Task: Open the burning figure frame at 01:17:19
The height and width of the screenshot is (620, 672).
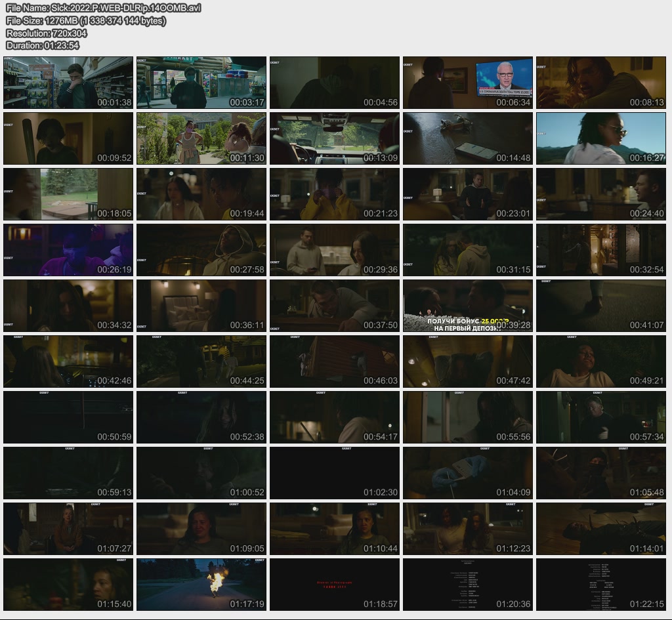Action: [201, 585]
